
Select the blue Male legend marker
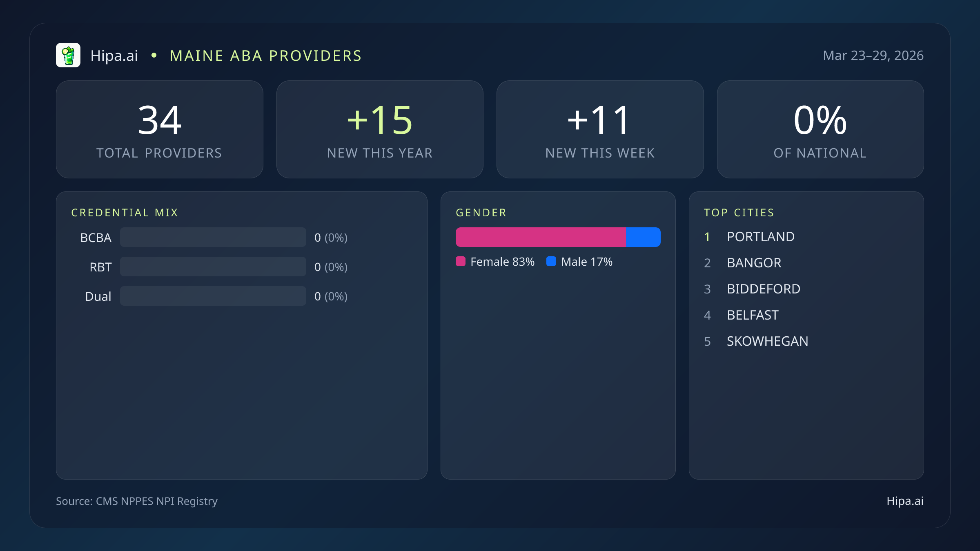point(551,262)
